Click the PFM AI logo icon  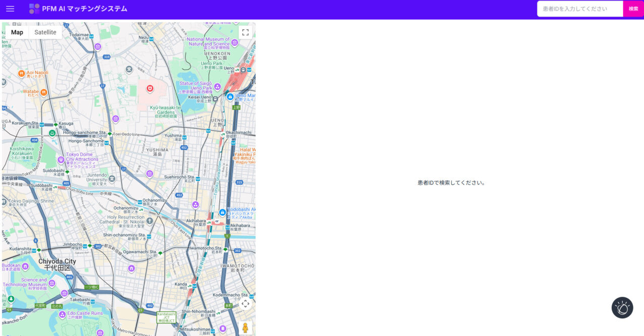coord(34,9)
